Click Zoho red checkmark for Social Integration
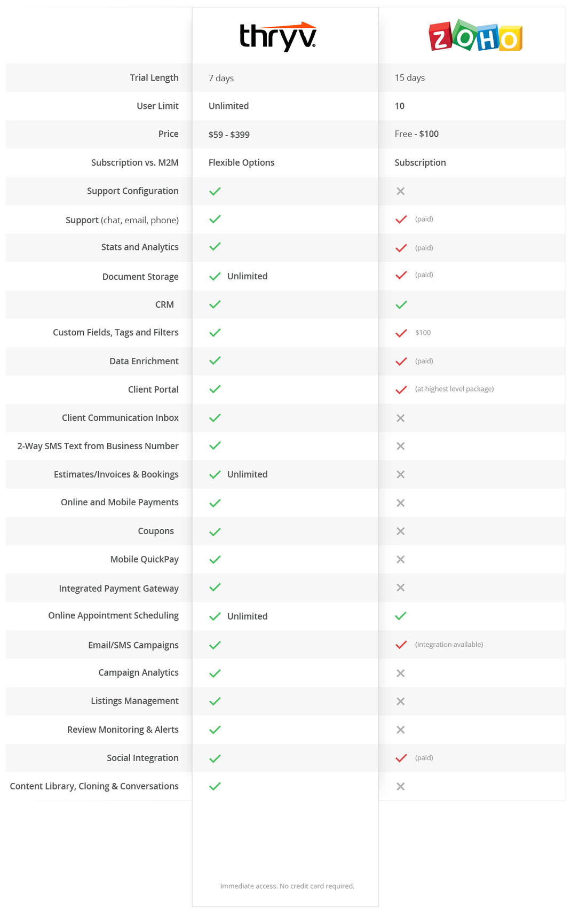This screenshot has width=571, height=924. (401, 758)
